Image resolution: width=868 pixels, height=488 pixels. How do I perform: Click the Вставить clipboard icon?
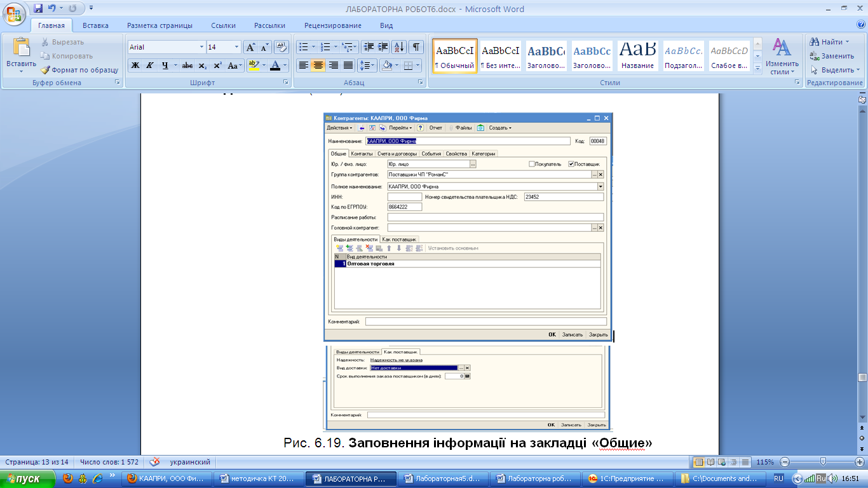click(x=22, y=48)
